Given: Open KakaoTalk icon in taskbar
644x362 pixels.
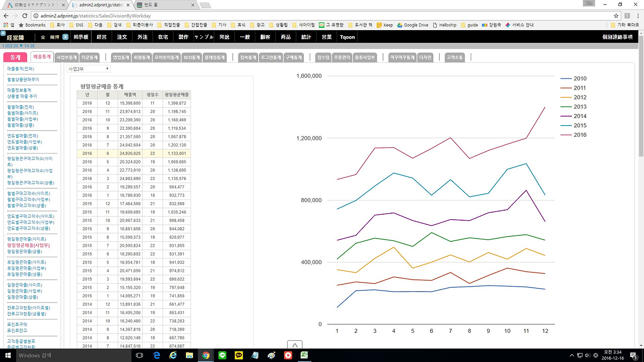Looking at the screenshot, I should tap(239, 355).
